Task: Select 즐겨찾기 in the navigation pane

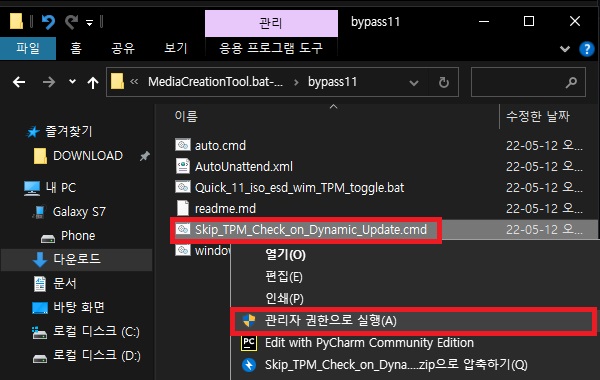Action: 68,132
